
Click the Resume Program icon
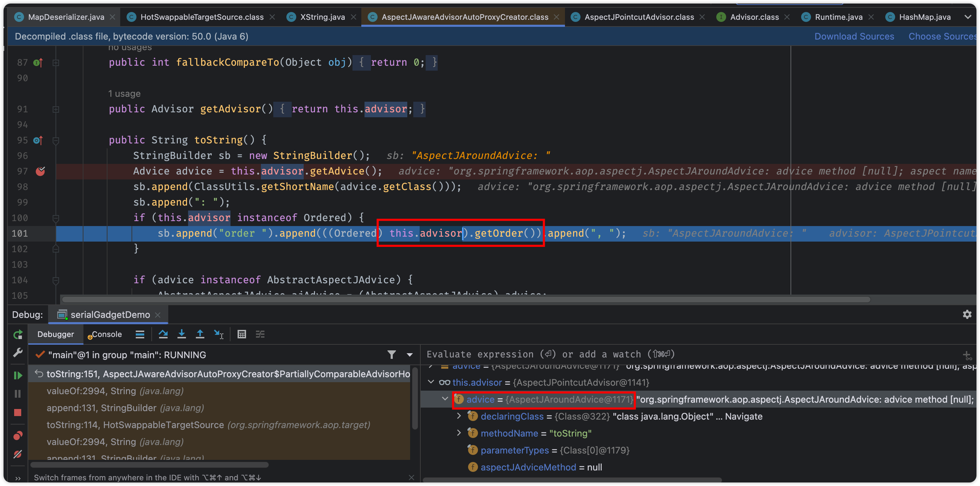point(18,375)
